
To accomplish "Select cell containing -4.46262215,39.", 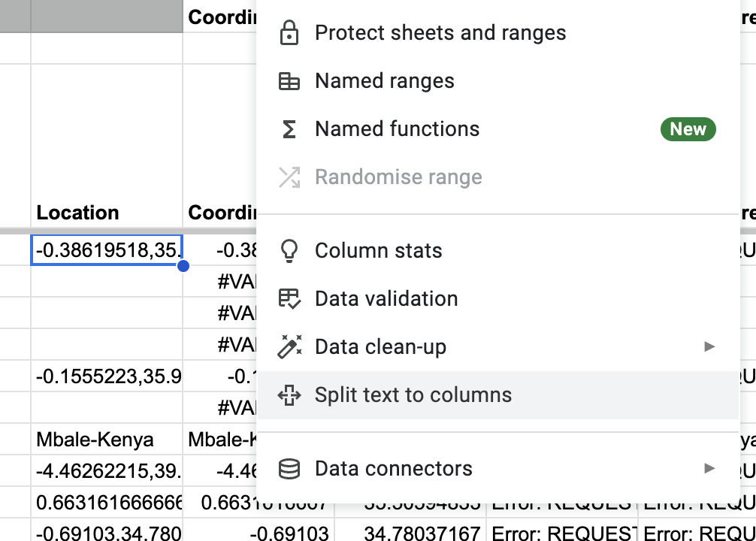I will (x=107, y=471).
